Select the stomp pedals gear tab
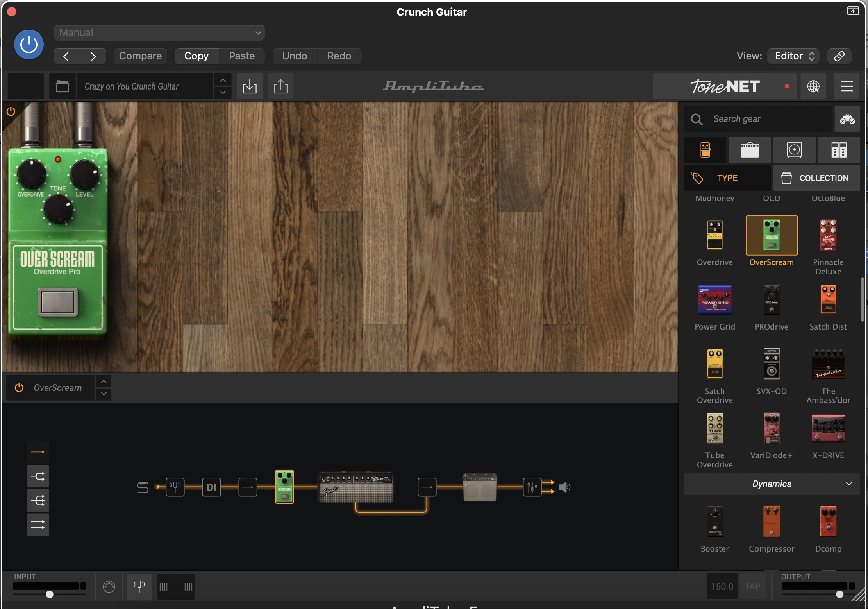Viewport: 868px width, 609px height. 705,150
